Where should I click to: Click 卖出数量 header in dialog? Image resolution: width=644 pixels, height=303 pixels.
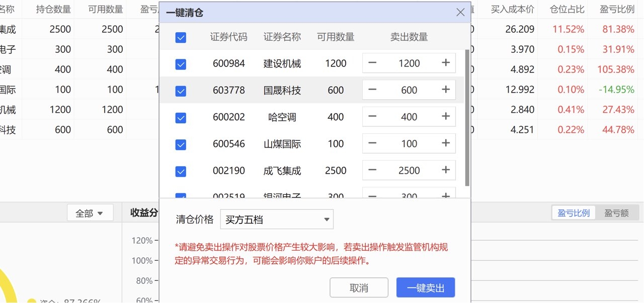tap(409, 37)
